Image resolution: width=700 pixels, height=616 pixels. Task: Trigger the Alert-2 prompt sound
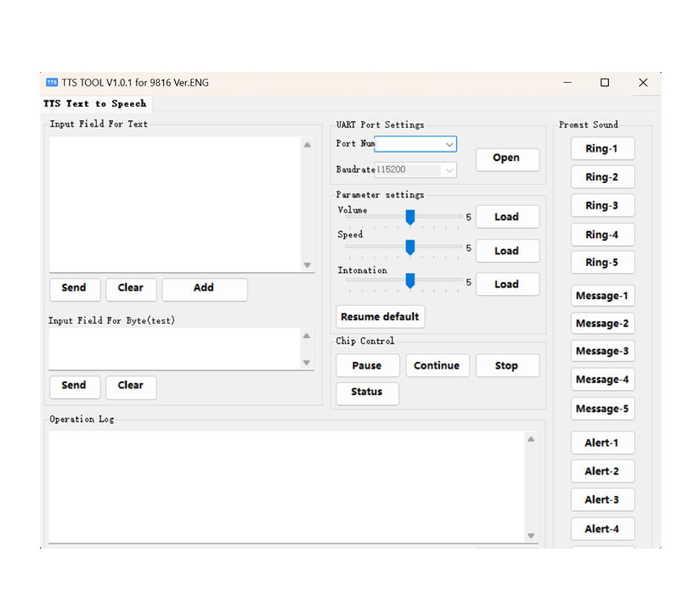(x=601, y=471)
